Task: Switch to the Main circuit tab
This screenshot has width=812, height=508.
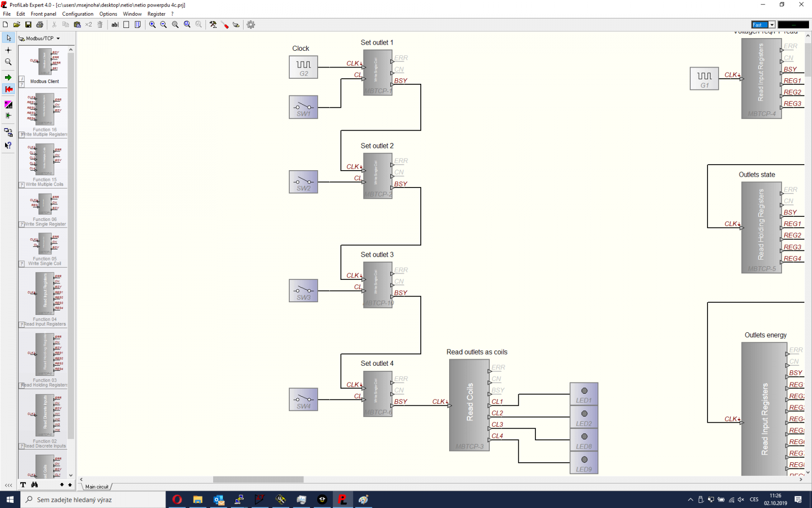Action: coord(96,487)
